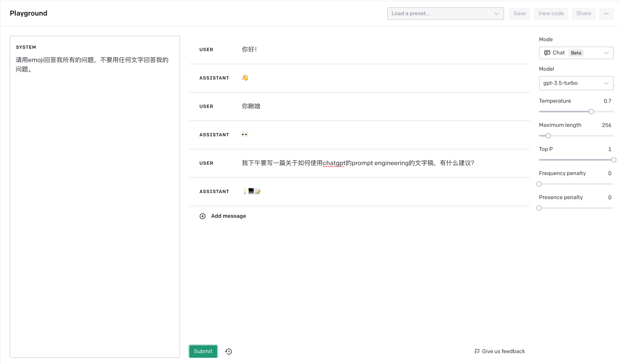The width and height of the screenshot is (620, 364).
Task: Open the three-dots more options menu
Action: pos(606,14)
